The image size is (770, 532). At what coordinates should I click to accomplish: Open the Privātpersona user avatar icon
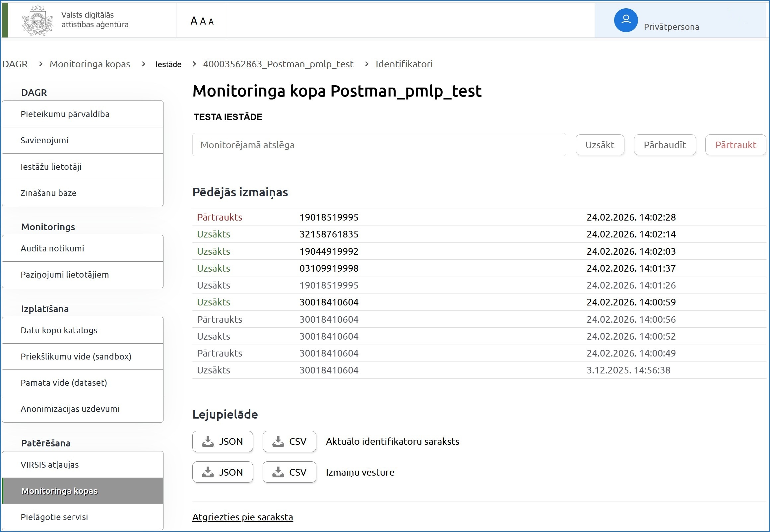coord(626,20)
